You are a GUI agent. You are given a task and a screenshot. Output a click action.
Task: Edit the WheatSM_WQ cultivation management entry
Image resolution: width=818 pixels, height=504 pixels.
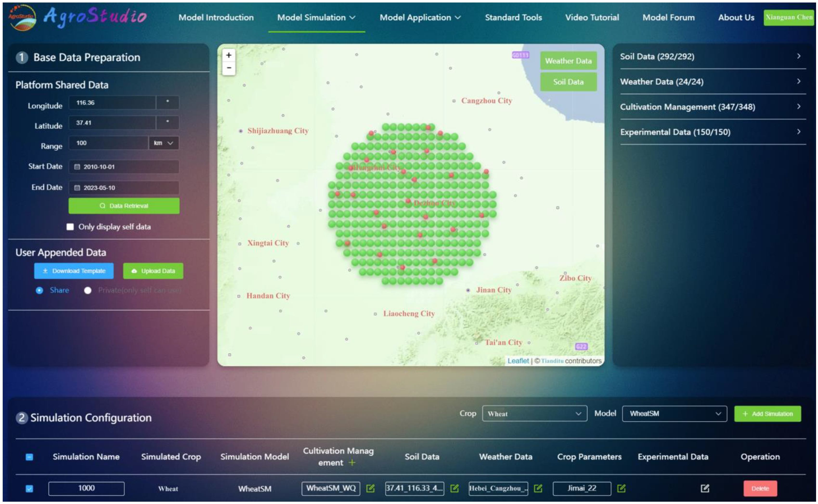click(x=370, y=488)
